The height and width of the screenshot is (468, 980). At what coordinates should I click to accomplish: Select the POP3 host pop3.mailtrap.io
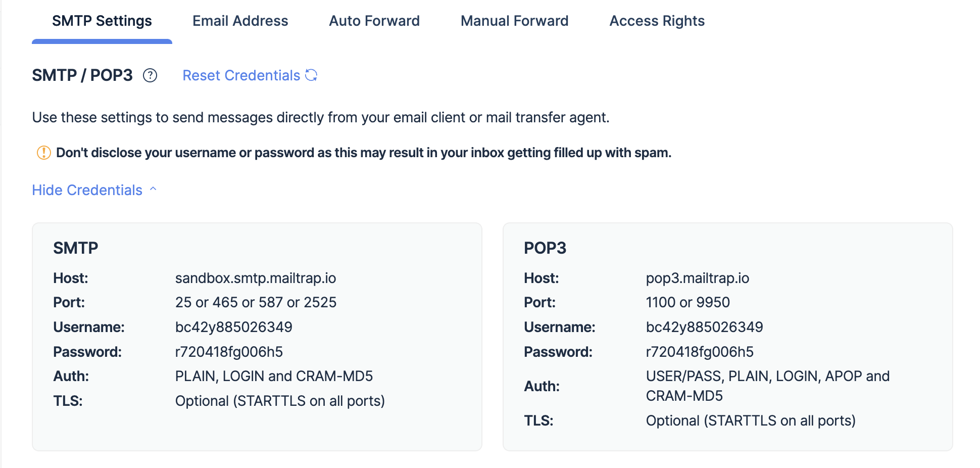[698, 277]
